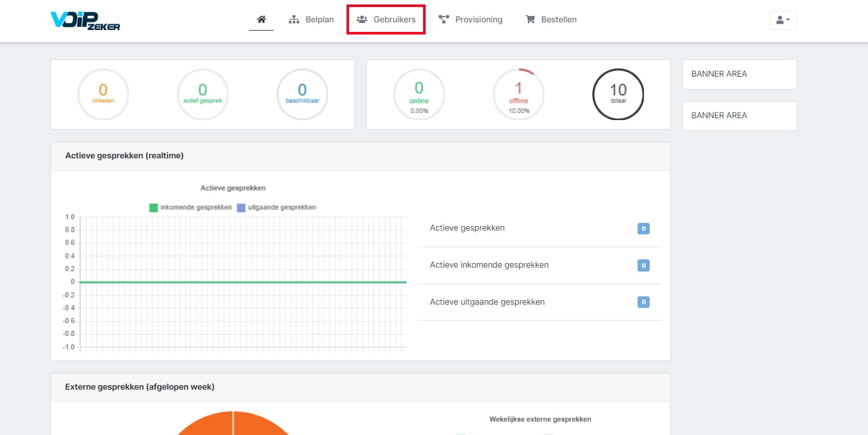The height and width of the screenshot is (435, 868).
Task: Click the green zero line on chart
Action: pyautogui.click(x=243, y=282)
